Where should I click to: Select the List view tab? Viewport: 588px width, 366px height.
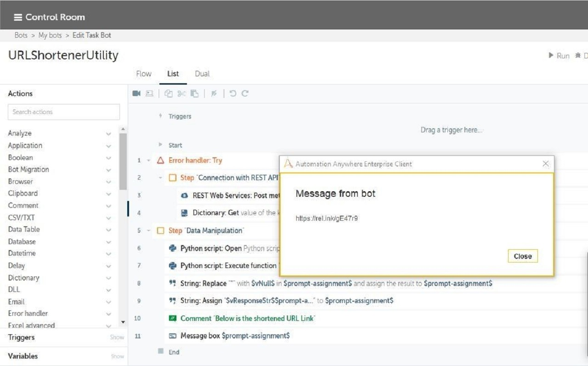pyautogui.click(x=173, y=74)
